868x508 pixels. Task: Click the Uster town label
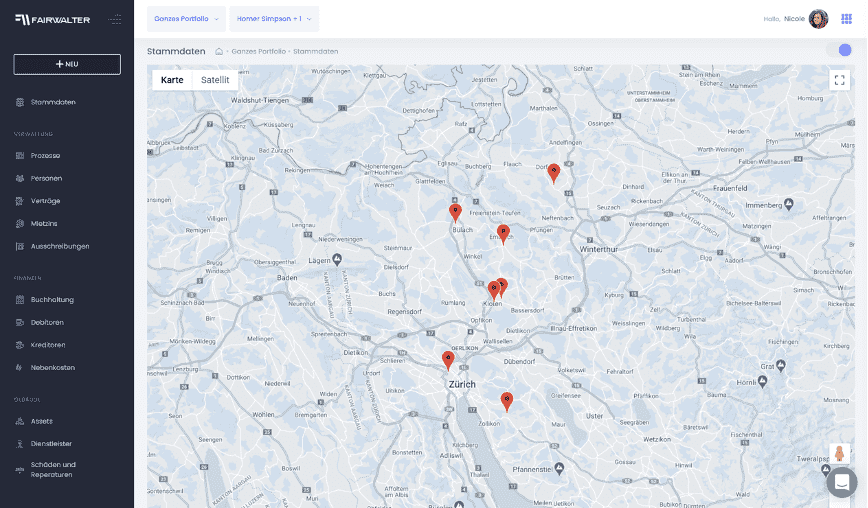point(595,416)
